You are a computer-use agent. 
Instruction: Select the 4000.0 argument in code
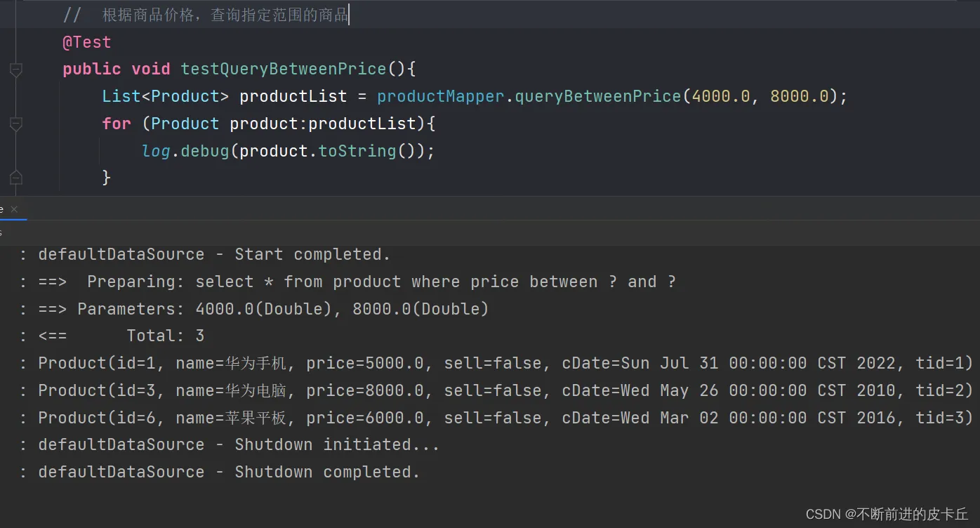721,96
